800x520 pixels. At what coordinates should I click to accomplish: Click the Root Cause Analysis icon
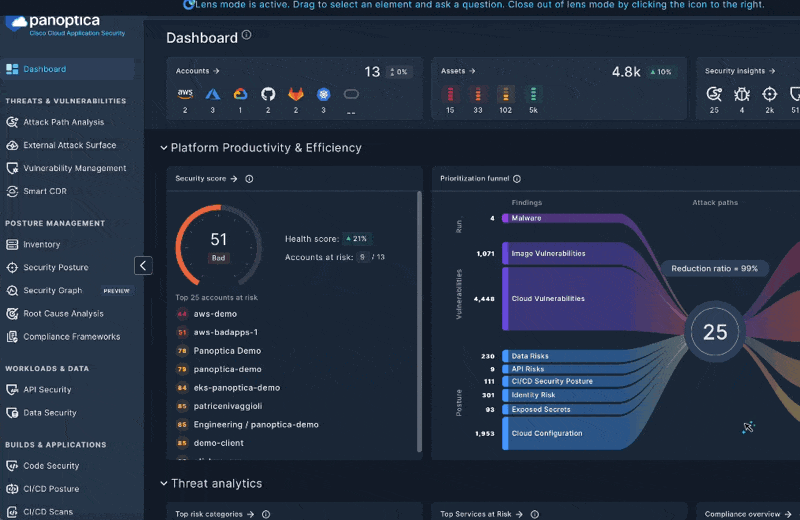(x=12, y=313)
